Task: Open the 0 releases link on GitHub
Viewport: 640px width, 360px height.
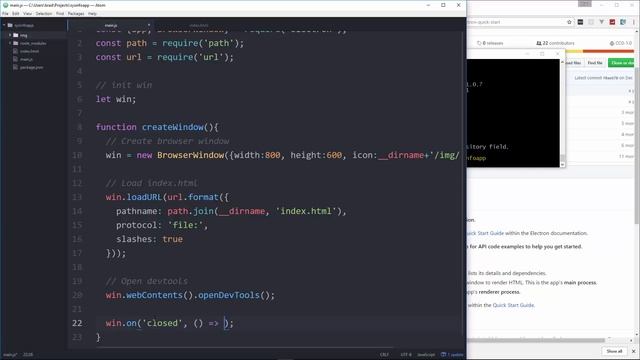Action: coord(490,43)
